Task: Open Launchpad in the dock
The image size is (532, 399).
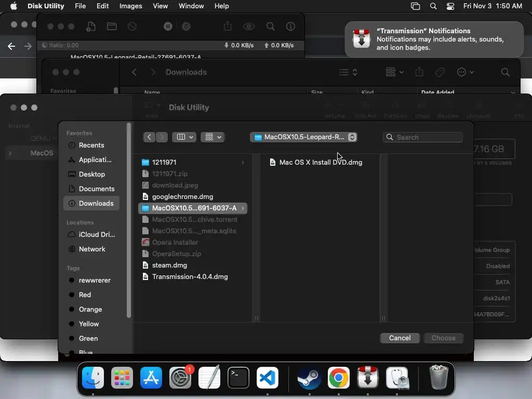Action: click(122, 377)
